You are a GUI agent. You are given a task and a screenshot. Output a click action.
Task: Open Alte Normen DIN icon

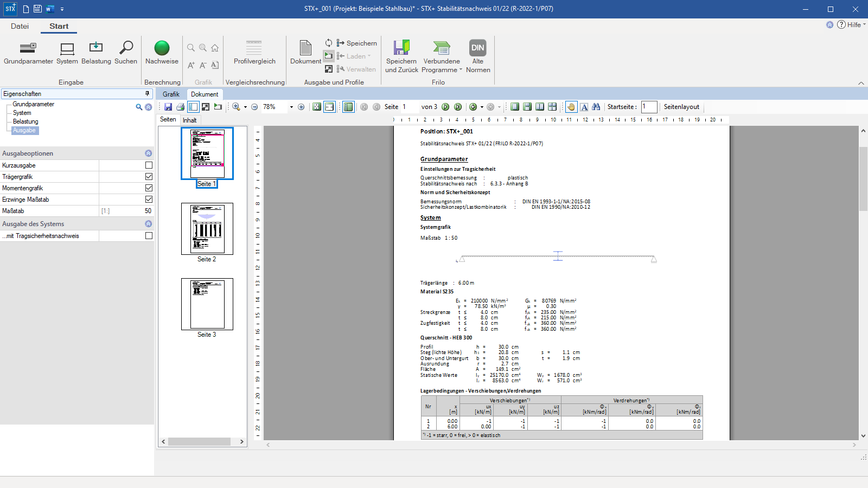(478, 48)
